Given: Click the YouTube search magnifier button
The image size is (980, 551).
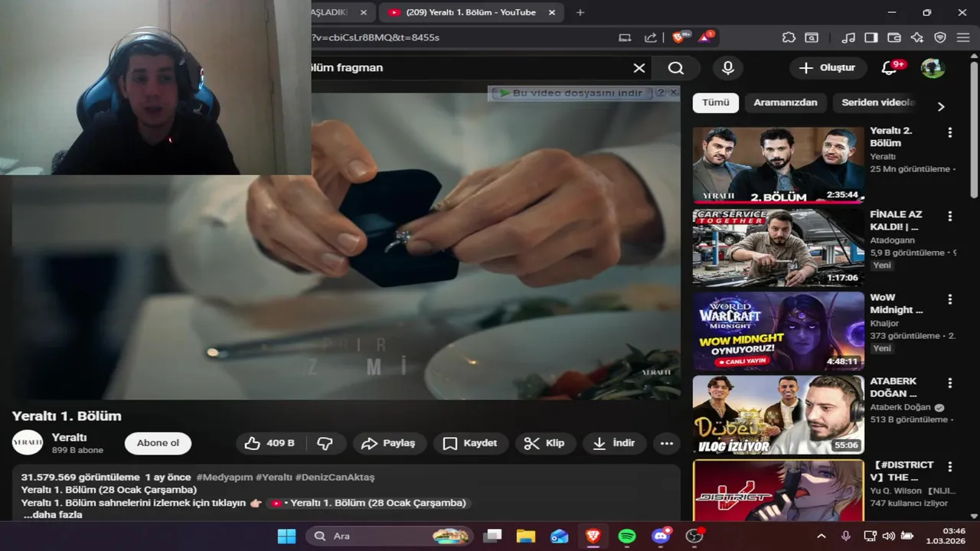Looking at the screenshot, I should pyautogui.click(x=675, y=68).
